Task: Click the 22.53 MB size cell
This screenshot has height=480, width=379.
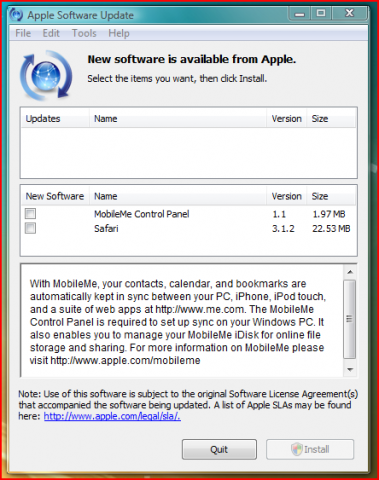Action: point(331,229)
